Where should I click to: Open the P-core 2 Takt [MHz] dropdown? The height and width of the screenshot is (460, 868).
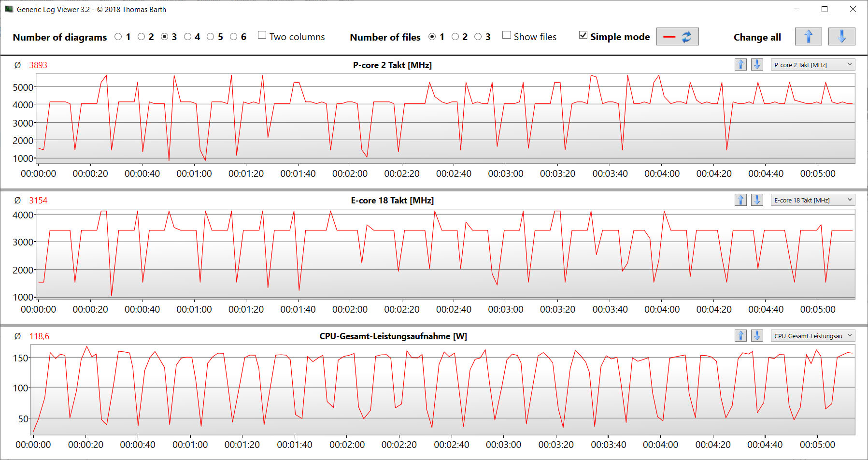(x=812, y=65)
